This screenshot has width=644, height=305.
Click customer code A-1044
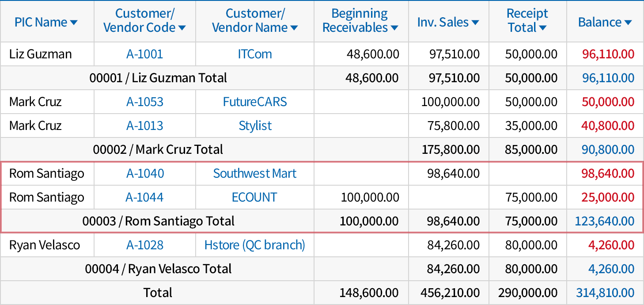[144, 198]
